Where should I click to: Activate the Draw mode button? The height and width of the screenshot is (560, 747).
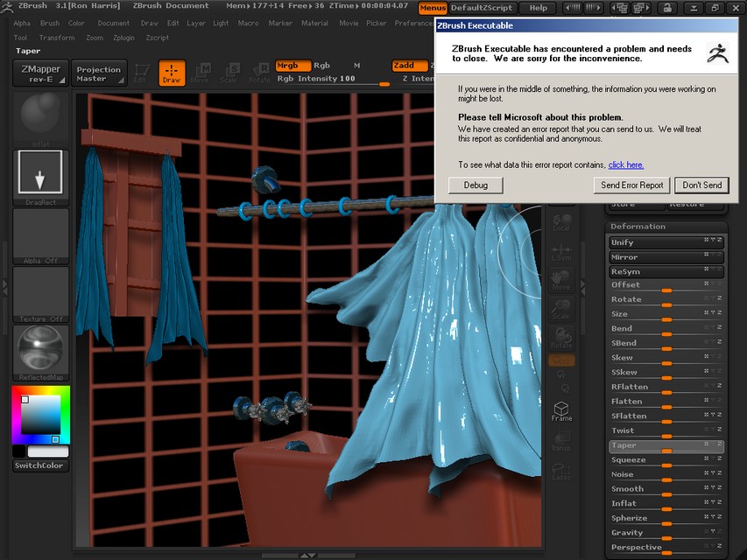click(x=172, y=73)
